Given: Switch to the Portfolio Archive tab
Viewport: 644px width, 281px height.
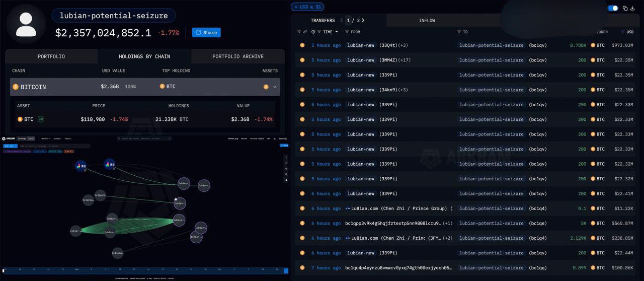Looking at the screenshot, I should [238, 56].
